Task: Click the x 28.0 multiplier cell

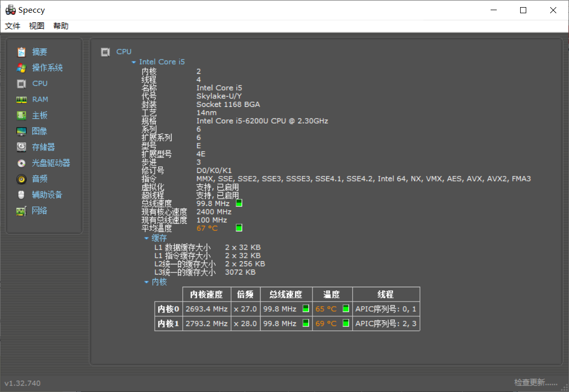Action: [245, 323]
